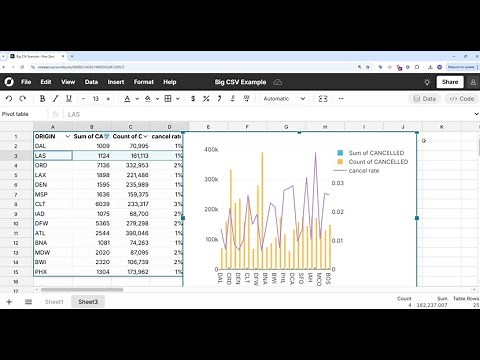
Task: Click the font size field showing 13
Action: click(96, 99)
